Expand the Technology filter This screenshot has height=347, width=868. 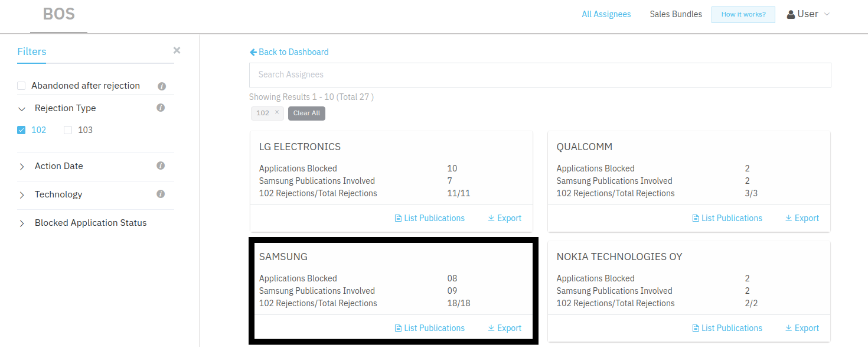22,195
